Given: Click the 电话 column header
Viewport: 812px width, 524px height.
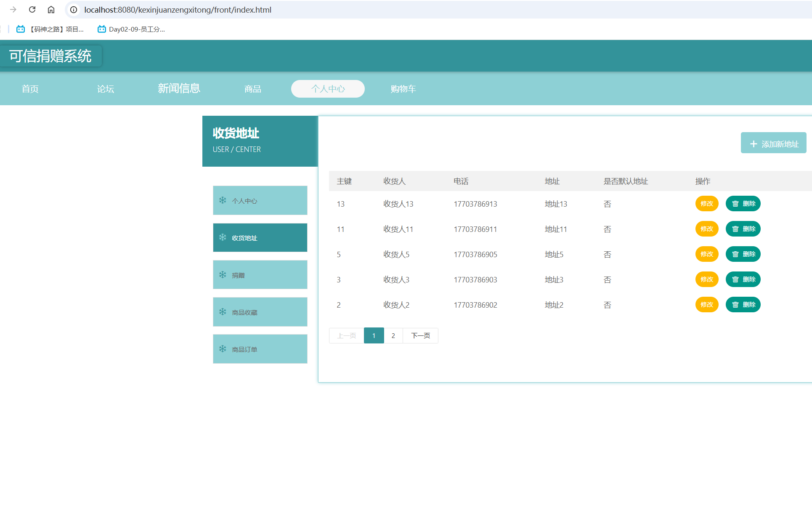Looking at the screenshot, I should click(x=461, y=181).
